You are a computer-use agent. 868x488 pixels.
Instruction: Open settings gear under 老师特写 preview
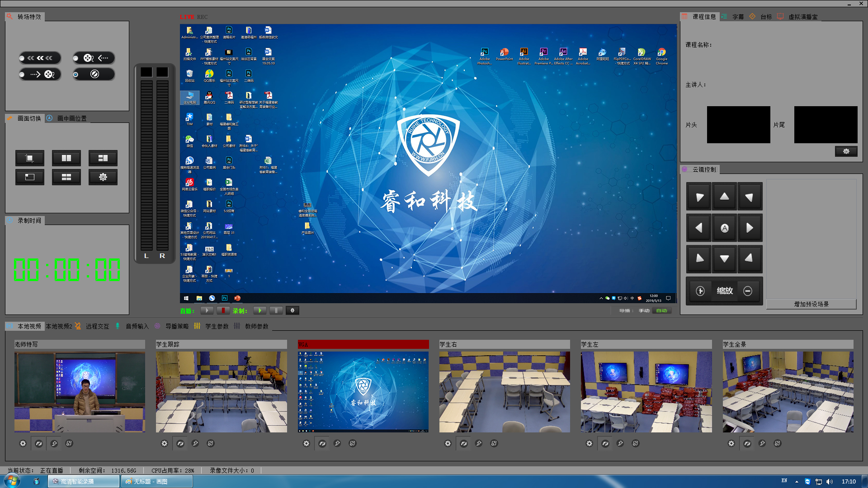coord(23,444)
